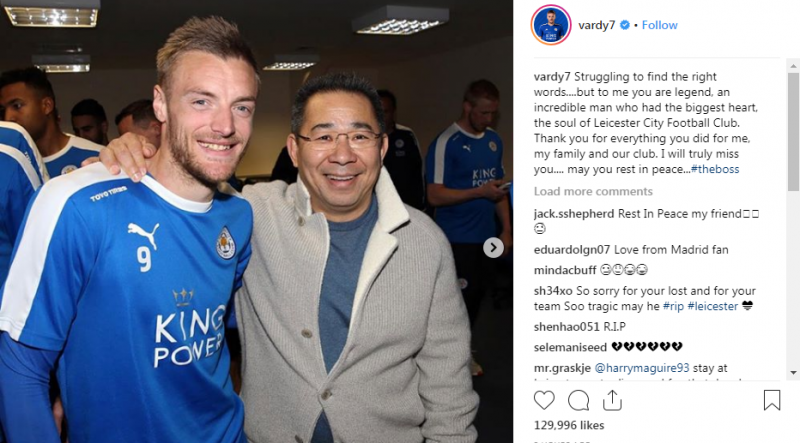Open vardy7 profile picture avatar
This screenshot has height=443, width=800.
coord(551,25)
